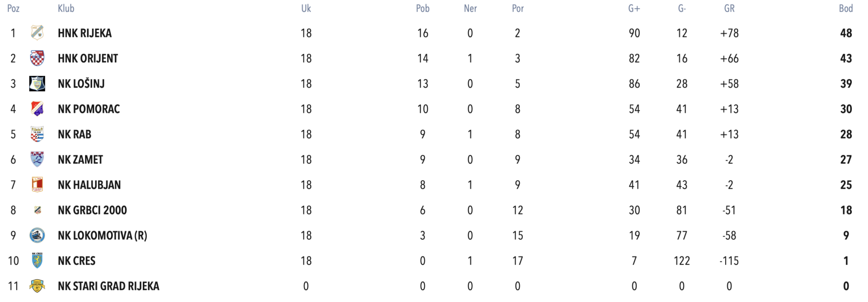Image resolution: width=868 pixels, height=302 pixels.
Task: Open the NK LOKOMOTIVA (R) club link
Action: pyautogui.click(x=103, y=235)
